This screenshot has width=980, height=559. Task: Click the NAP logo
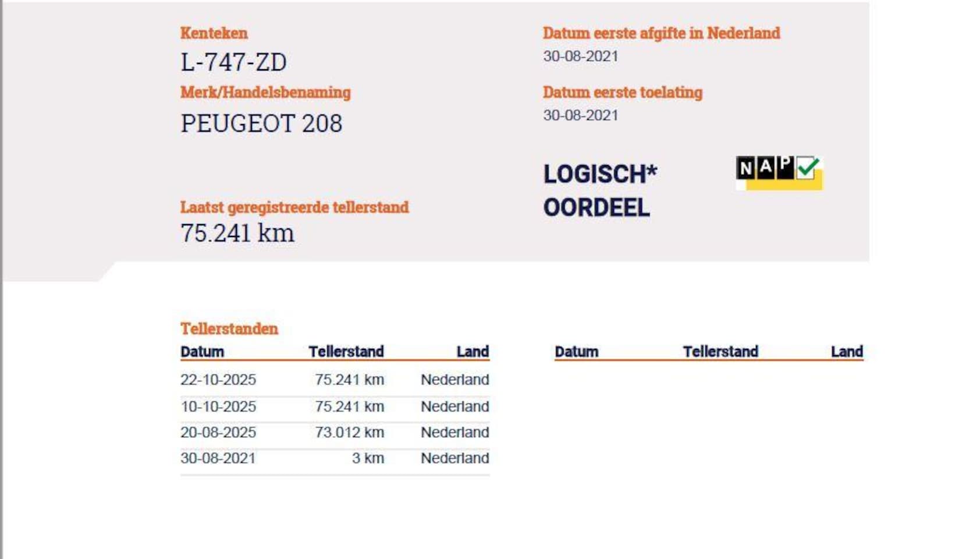pyautogui.click(x=779, y=173)
